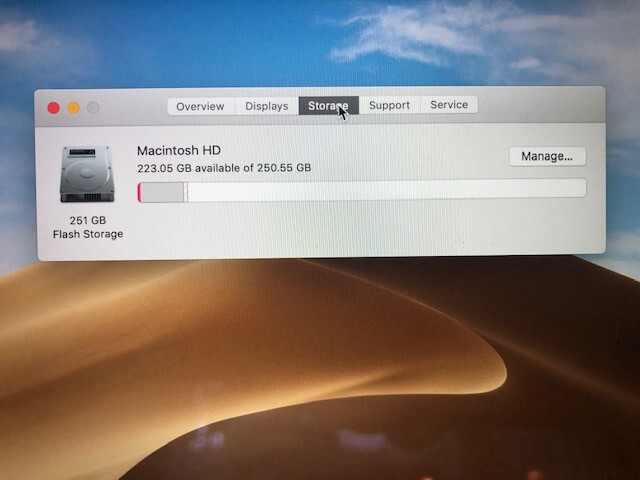The width and height of the screenshot is (640, 480).
Task: Click the 'Flash Storage' label
Action: 88,234
